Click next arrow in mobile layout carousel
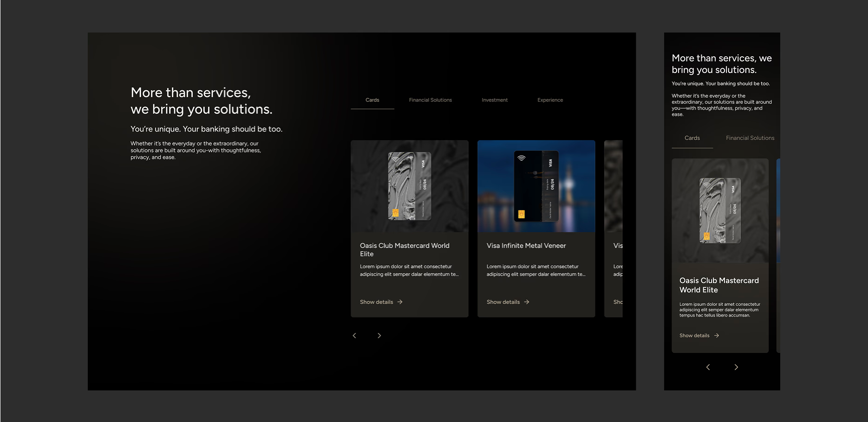 [x=736, y=367]
